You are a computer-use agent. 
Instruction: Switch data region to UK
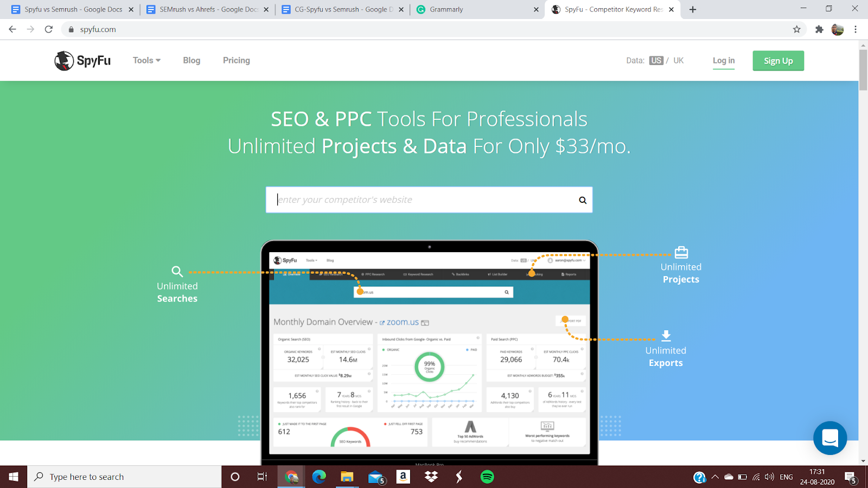(x=679, y=60)
